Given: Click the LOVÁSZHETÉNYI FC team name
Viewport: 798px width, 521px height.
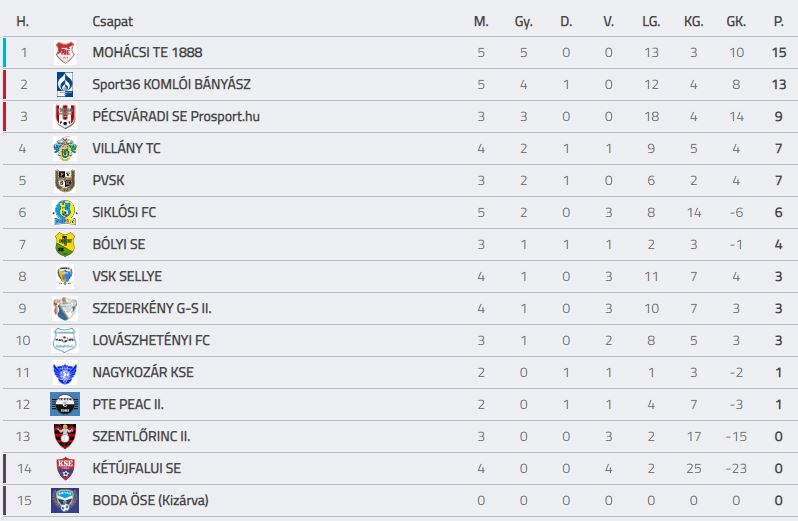Looking at the screenshot, I should [x=151, y=340].
